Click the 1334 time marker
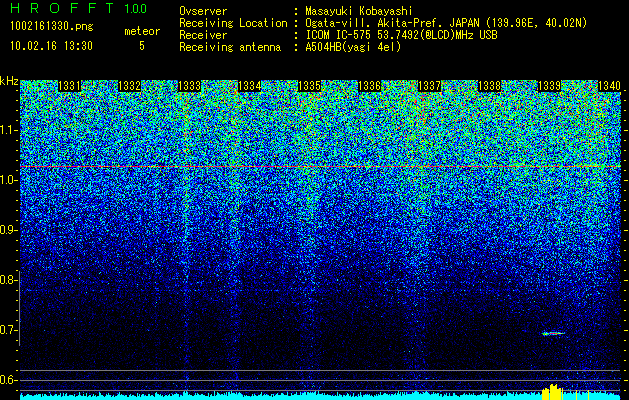 [x=250, y=86]
